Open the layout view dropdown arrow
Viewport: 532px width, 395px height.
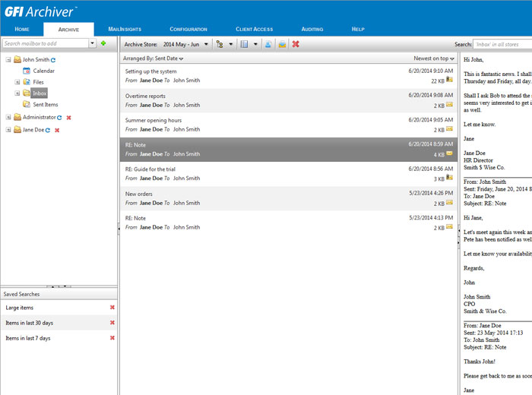pyautogui.click(x=255, y=44)
